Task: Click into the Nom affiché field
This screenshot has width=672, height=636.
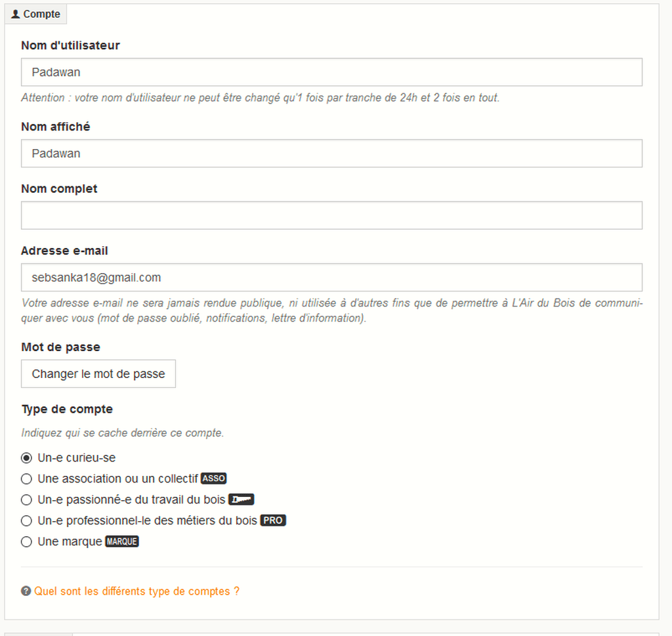Action: pyautogui.click(x=331, y=154)
